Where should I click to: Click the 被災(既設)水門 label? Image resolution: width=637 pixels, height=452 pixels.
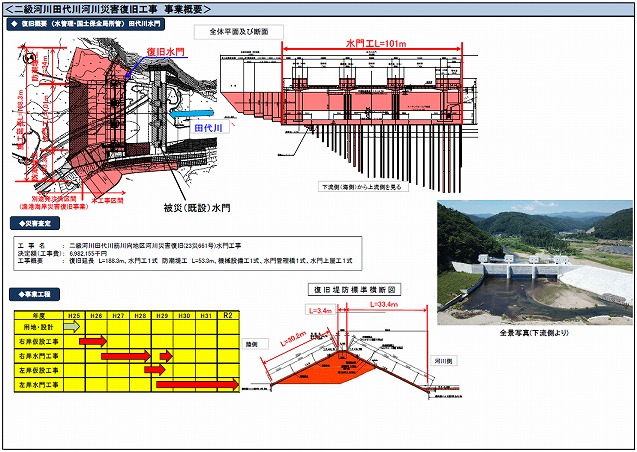(197, 208)
